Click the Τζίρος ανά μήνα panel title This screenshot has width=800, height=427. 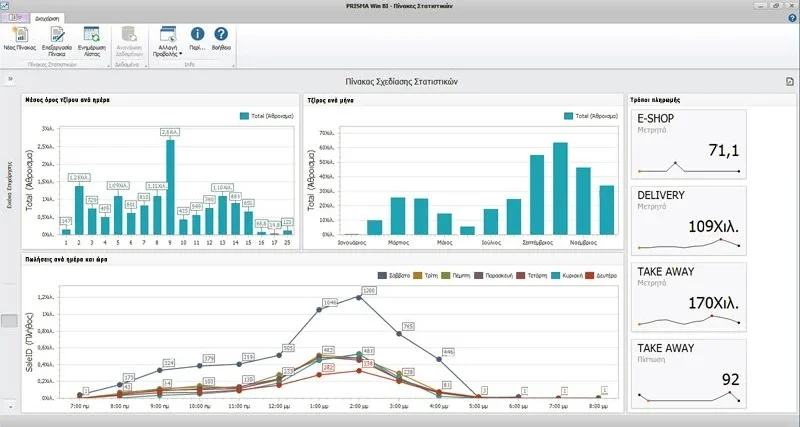(330, 101)
